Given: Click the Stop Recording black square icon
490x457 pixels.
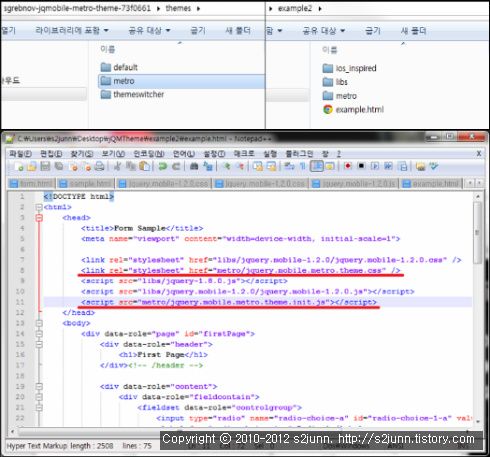Looking at the screenshot, I should (x=361, y=166).
